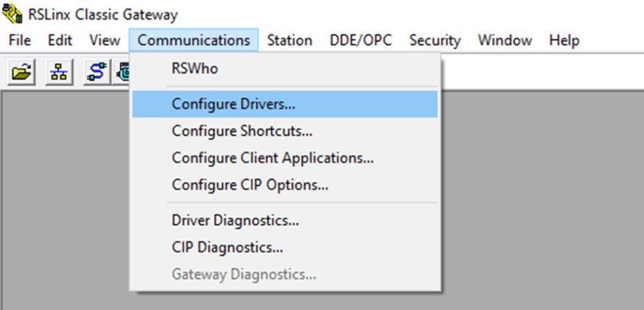Image resolution: width=644 pixels, height=310 pixels.
Task: Open the Help menu
Action: click(563, 40)
